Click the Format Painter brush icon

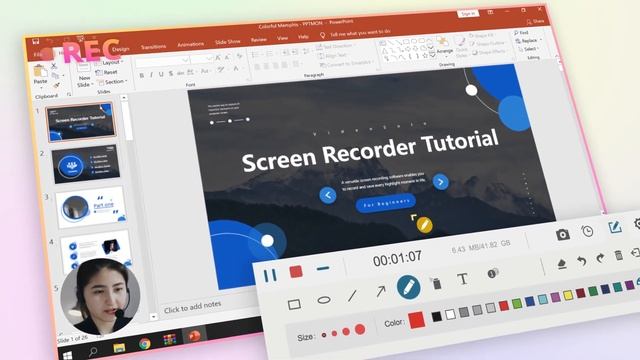[56, 85]
